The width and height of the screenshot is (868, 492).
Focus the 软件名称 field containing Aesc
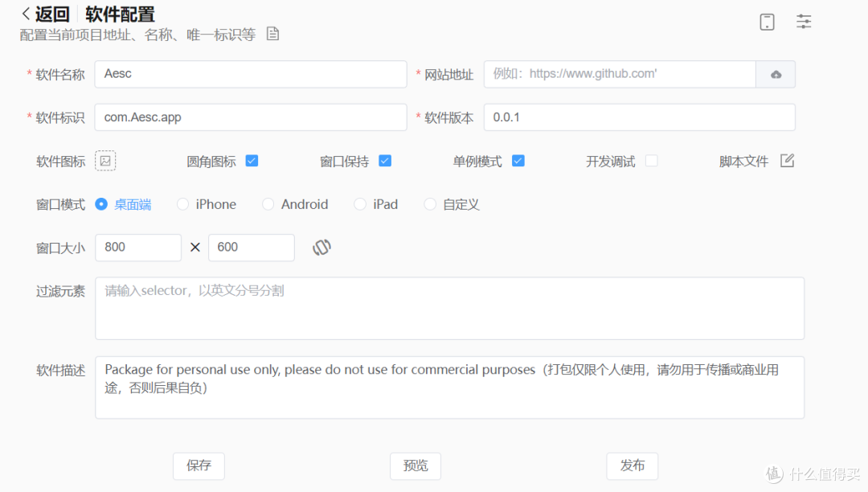pos(251,74)
